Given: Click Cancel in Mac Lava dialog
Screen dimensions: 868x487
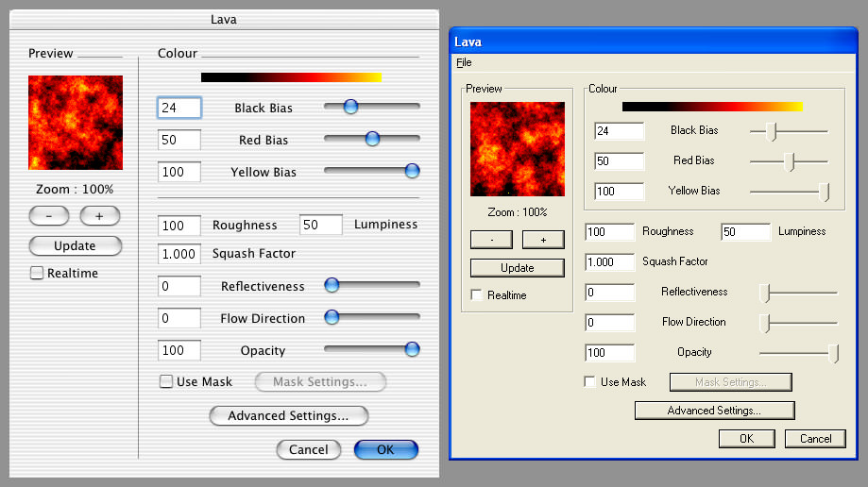Looking at the screenshot, I should pos(308,449).
